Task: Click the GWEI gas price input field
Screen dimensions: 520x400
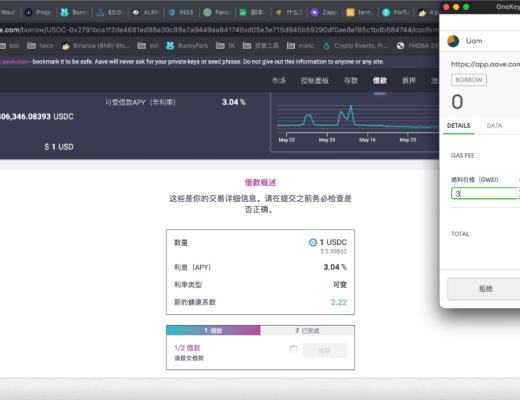Action: pos(485,194)
